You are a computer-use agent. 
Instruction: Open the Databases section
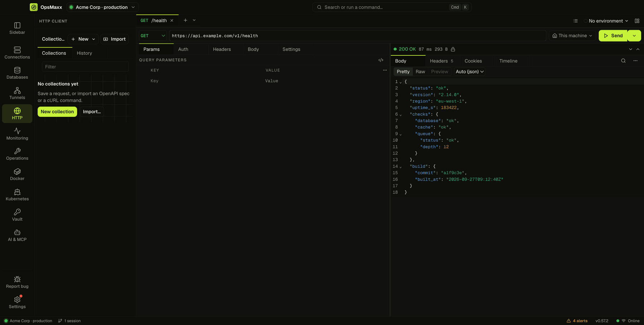pyautogui.click(x=17, y=73)
